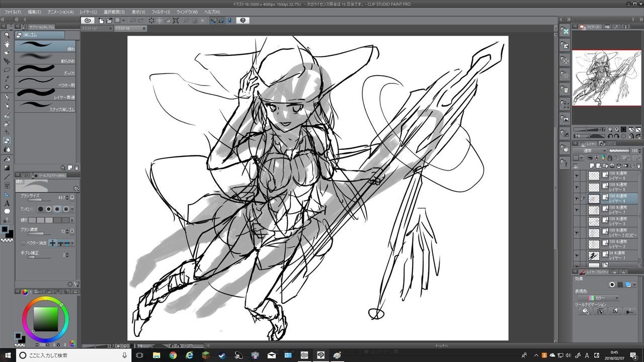Select the Eyedropper tool
The height and width of the screenshot is (362, 644).
[x=7, y=79]
